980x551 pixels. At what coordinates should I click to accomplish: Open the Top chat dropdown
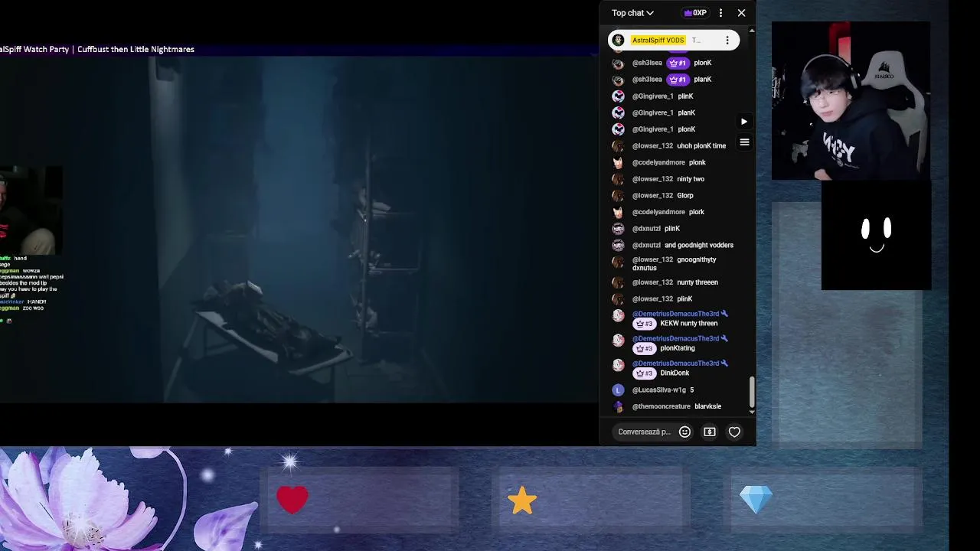click(632, 13)
